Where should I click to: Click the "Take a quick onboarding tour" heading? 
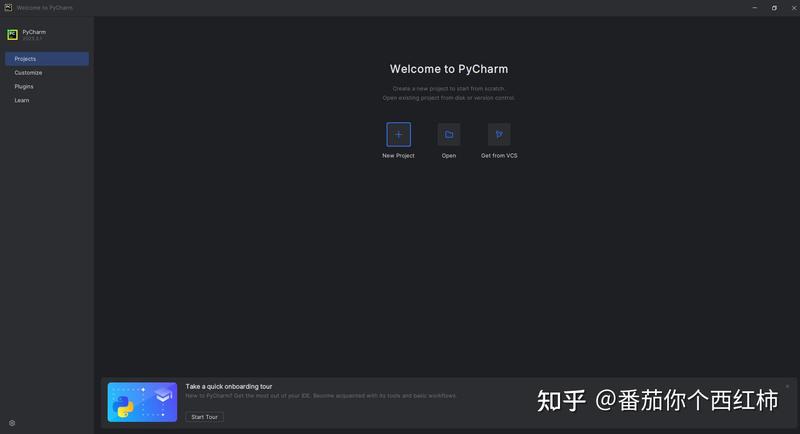(229, 387)
